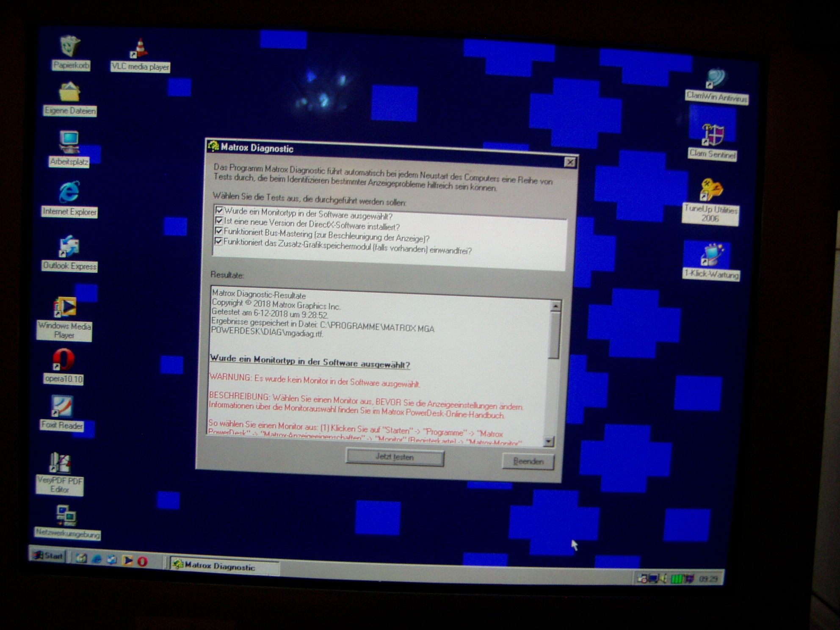Click the results scrollbar down arrow

(549, 442)
